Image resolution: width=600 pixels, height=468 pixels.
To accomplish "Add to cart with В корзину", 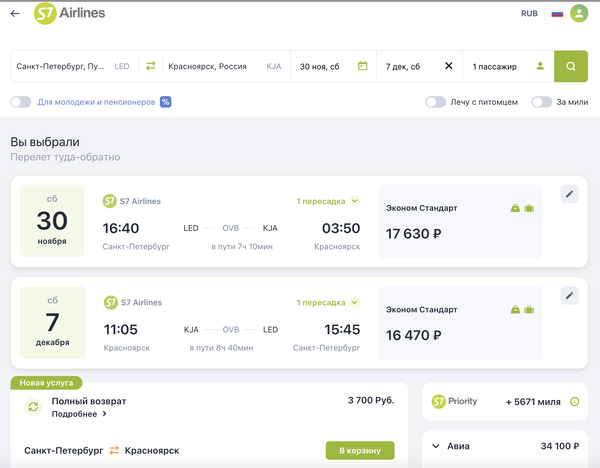I will tap(360, 450).
